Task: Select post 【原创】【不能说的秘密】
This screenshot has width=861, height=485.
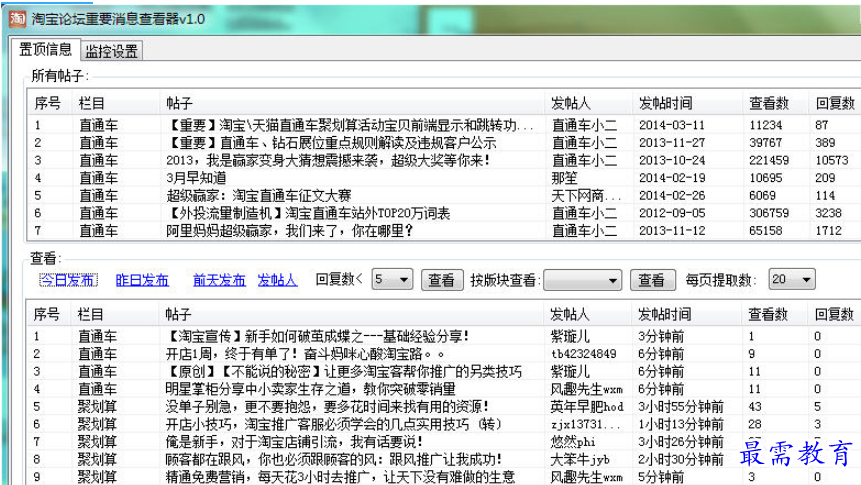Action: pos(343,371)
